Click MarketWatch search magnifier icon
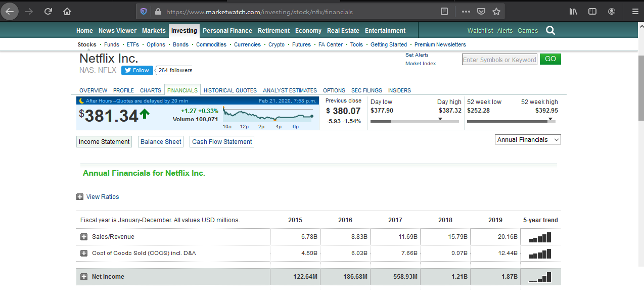Image resolution: width=644 pixels, height=305 pixels. pyautogui.click(x=550, y=31)
